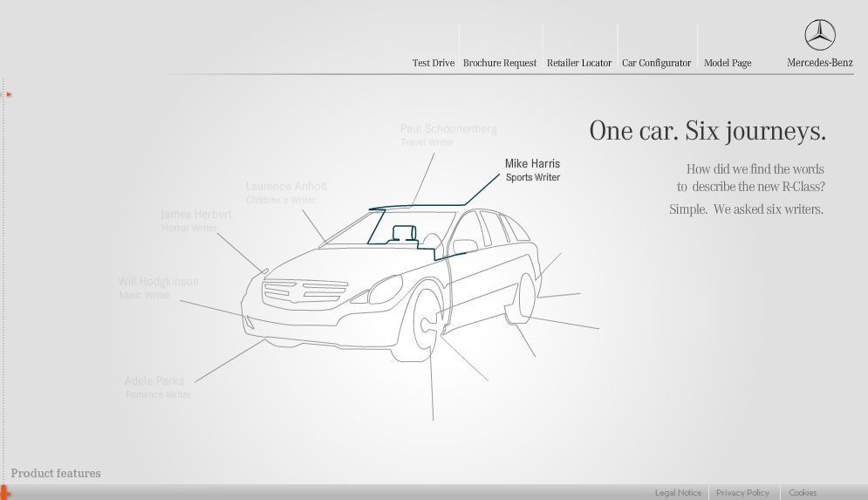Select Paul Schoonenberg Travel Writer
The height and width of the screenshot is (500, 868).
tap(448, 135)
